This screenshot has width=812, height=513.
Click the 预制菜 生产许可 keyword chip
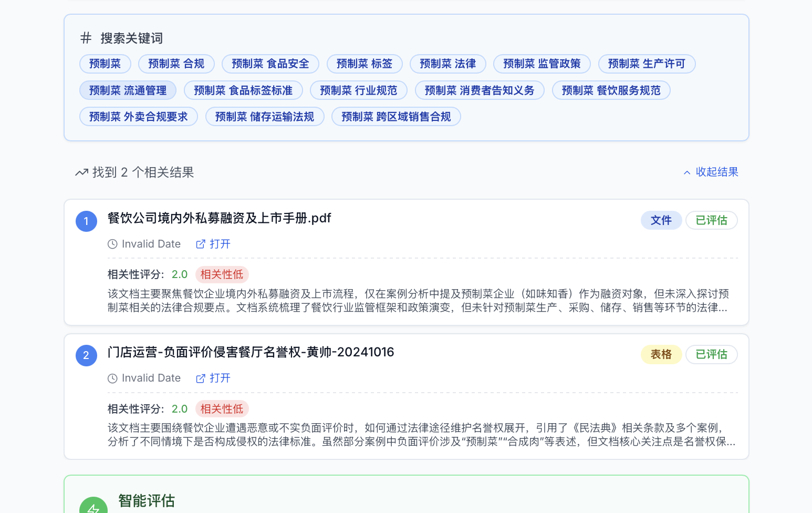[x=647, y=64]
